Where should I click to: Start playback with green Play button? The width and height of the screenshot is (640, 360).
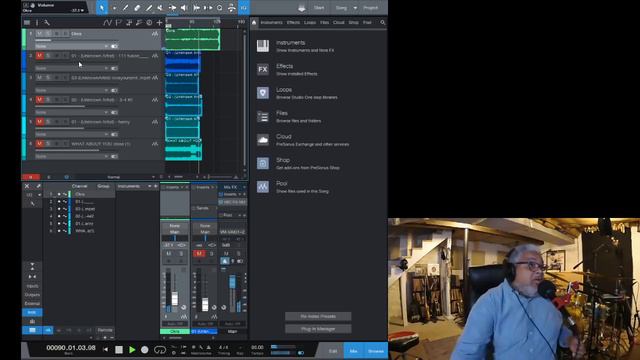coord(132,350)
